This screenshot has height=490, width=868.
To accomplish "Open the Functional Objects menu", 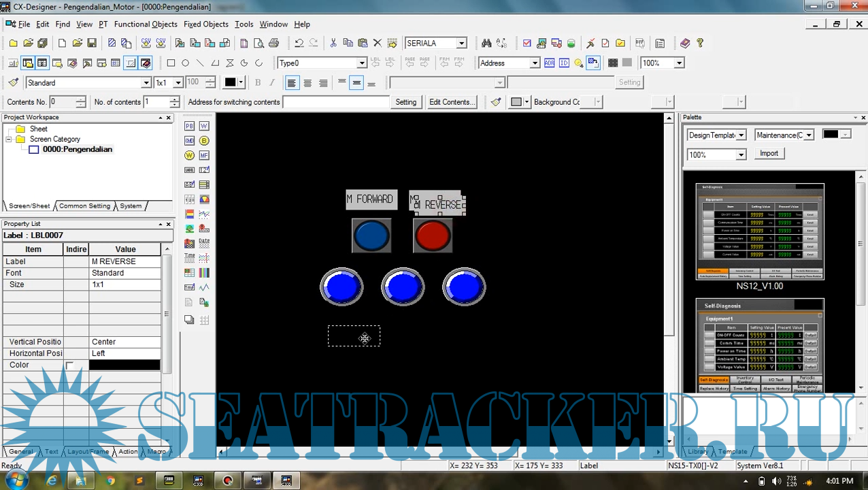I will pyautogui.click(x=146, y=24).
